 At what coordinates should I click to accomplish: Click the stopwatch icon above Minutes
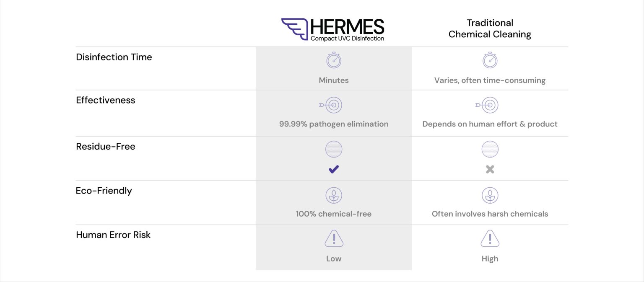(334, 60)
